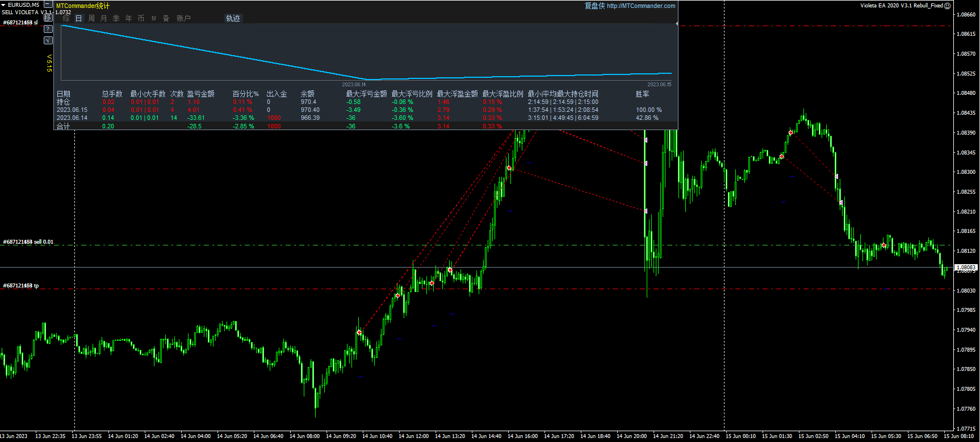Viewport: 980px width, 442px height.
Task: Click the #687121453 tp line label
Action: (21, 286)
